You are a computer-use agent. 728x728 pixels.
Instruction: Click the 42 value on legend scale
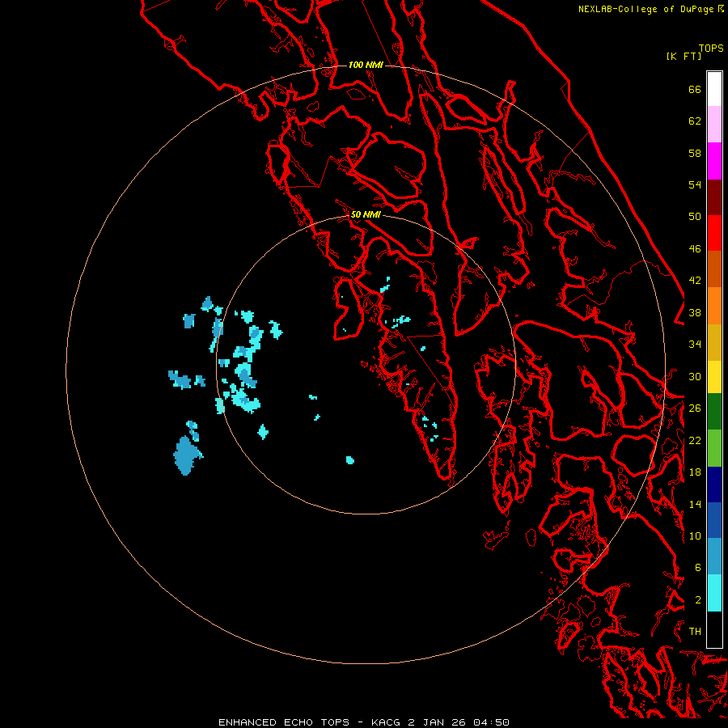point(695,281)
